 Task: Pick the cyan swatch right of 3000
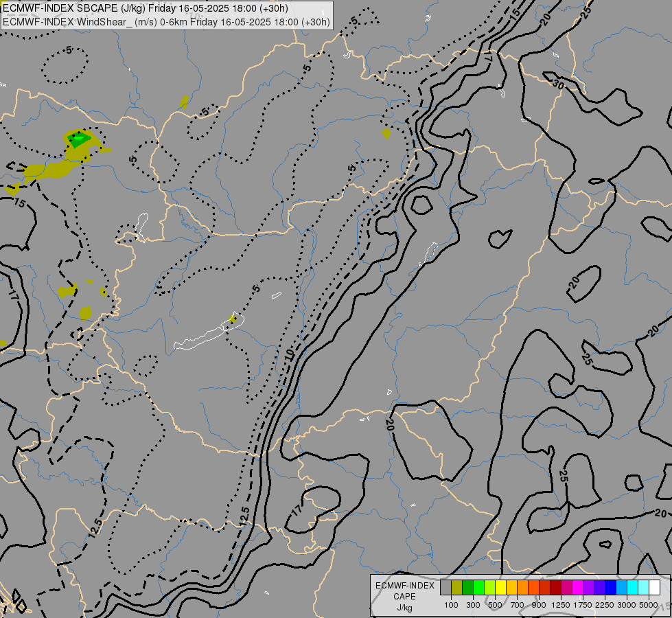pyautogui.click(x=633, y=588)
